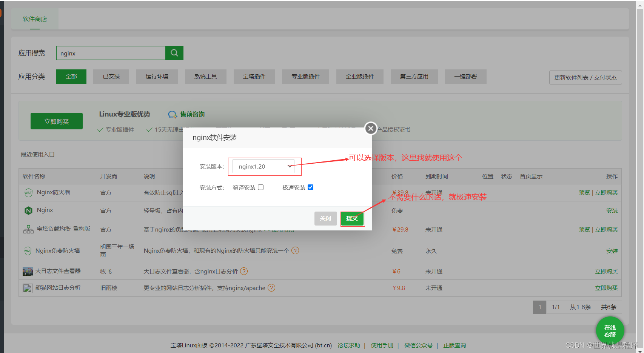Screen dimensions: 644x353
Task: Click the 熊猫网站日志分析 software name
Action: (58, 288)
